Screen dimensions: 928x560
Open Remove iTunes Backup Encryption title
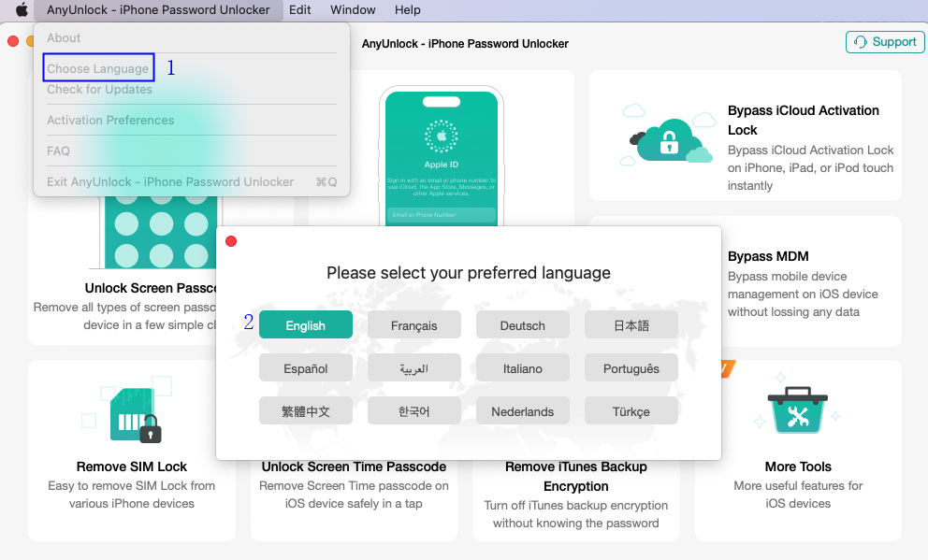(576, 476)
